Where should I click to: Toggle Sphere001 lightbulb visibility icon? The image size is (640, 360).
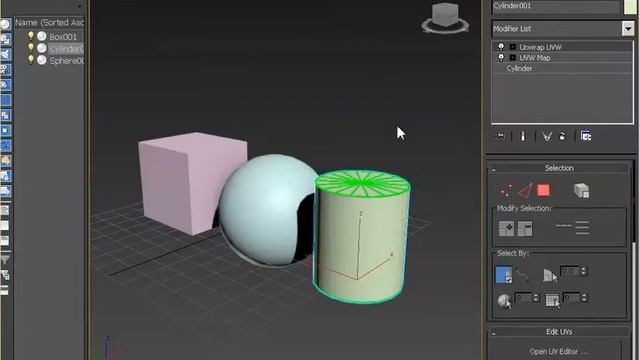(x=31, y=60)
